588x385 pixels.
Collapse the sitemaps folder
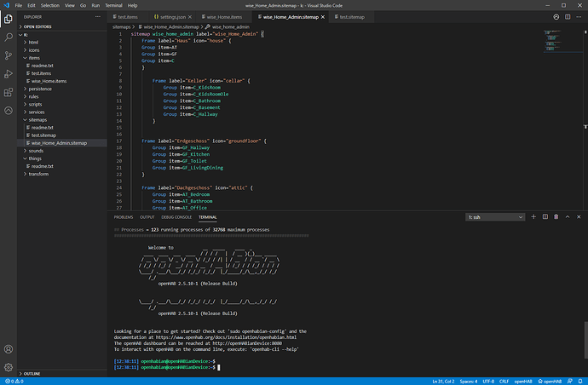(x=39, y=119)
